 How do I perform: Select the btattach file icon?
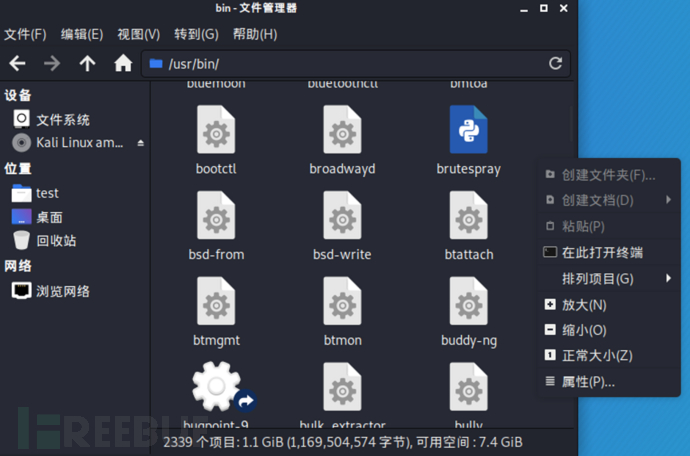[x=469, y=215]
